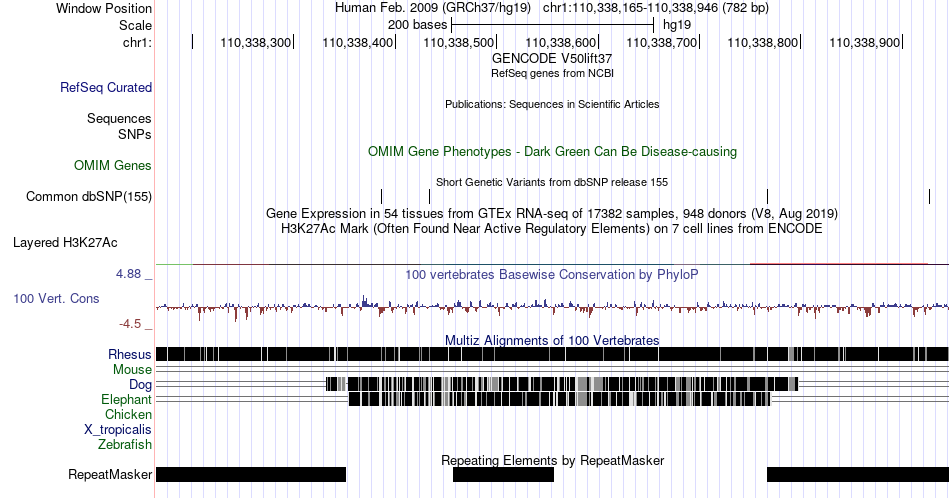950x498 pixels.
Task: Open the RefSeq Curated track label
Action: [x=106, y=87]
